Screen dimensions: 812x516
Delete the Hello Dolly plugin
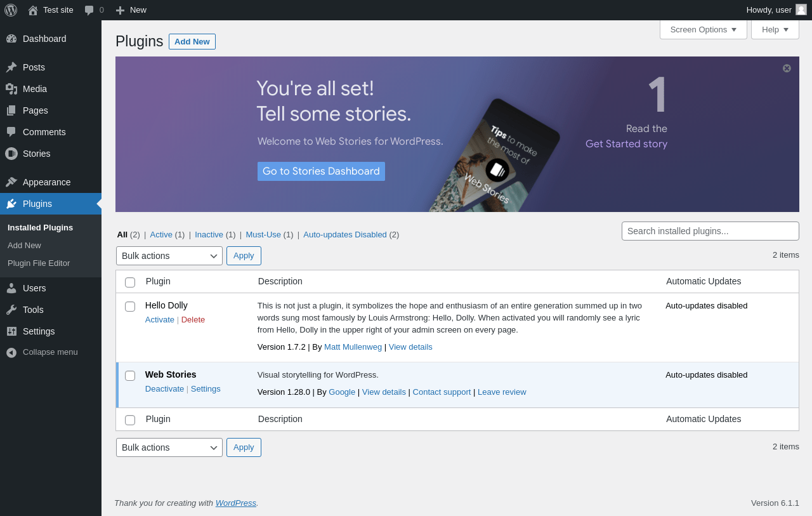click(193, 320)
